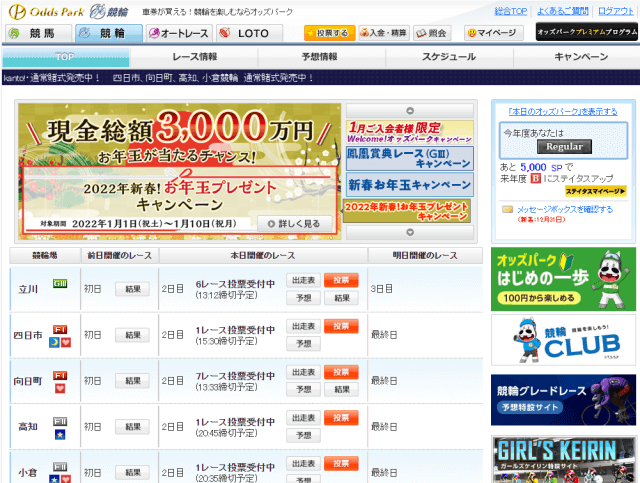Click 立川 previous day 結果 button
This screenshot has height=483, width=640.
(x=132, y=289)
